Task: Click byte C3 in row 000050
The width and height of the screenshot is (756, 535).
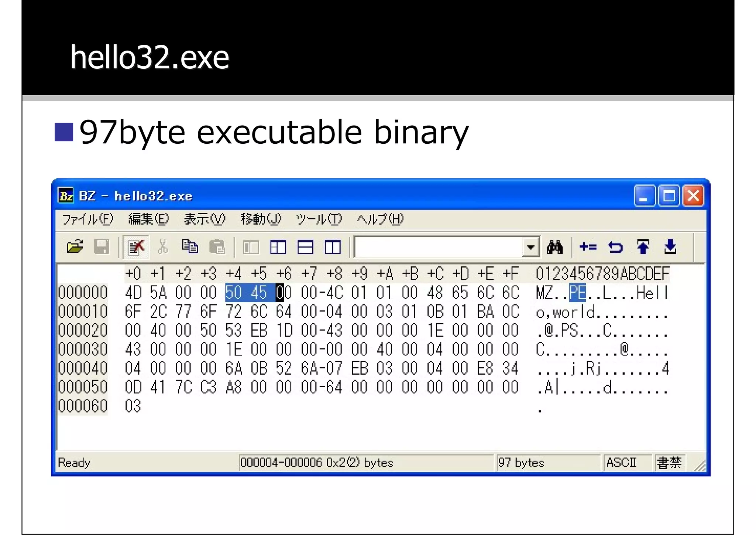Action: (x=209, y=387)
